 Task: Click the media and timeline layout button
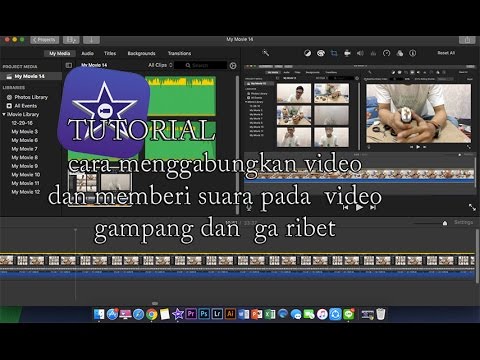[71, 40]
